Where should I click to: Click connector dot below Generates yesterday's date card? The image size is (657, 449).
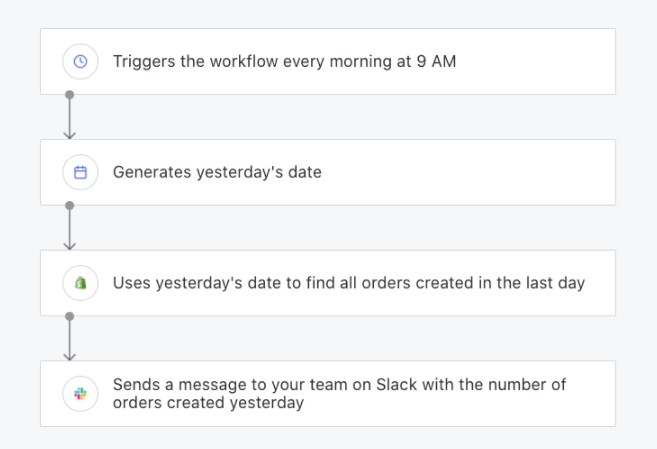70,206
